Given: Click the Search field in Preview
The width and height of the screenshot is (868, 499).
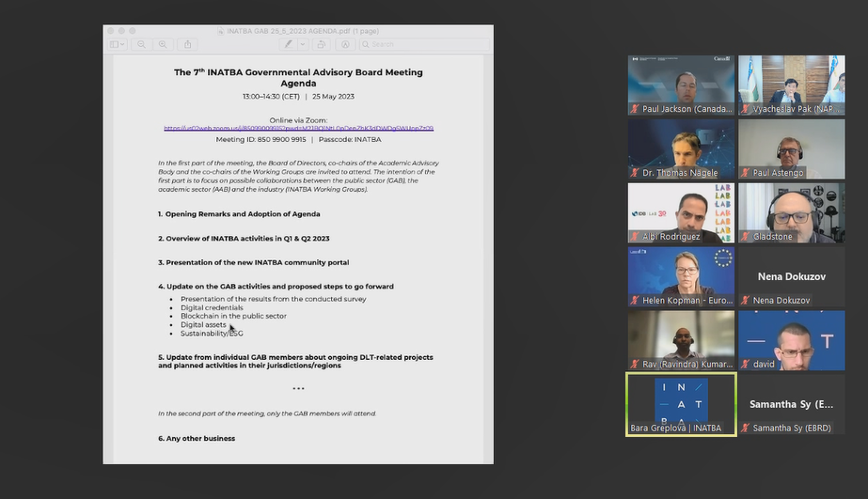Looking at the screenshot, I should coord(424,44).
